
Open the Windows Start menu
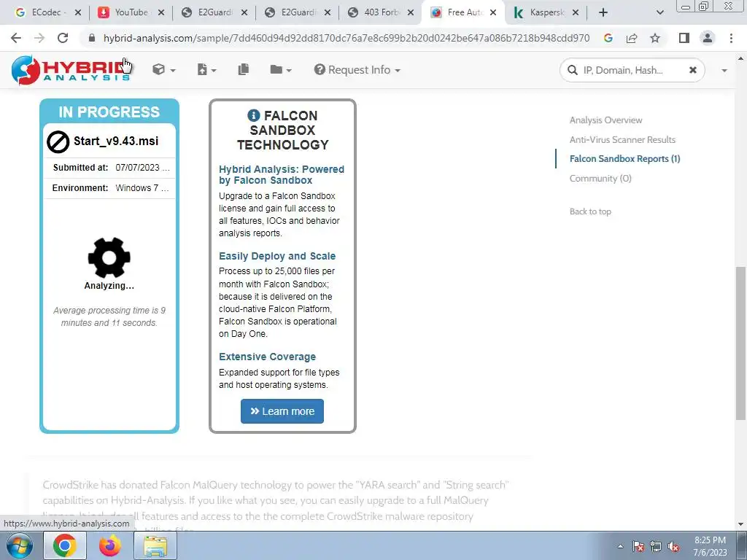[x=19, y=545]
